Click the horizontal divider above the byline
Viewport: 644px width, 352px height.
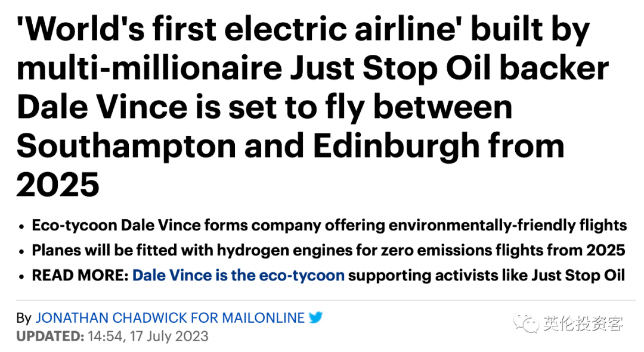(326, 300)
